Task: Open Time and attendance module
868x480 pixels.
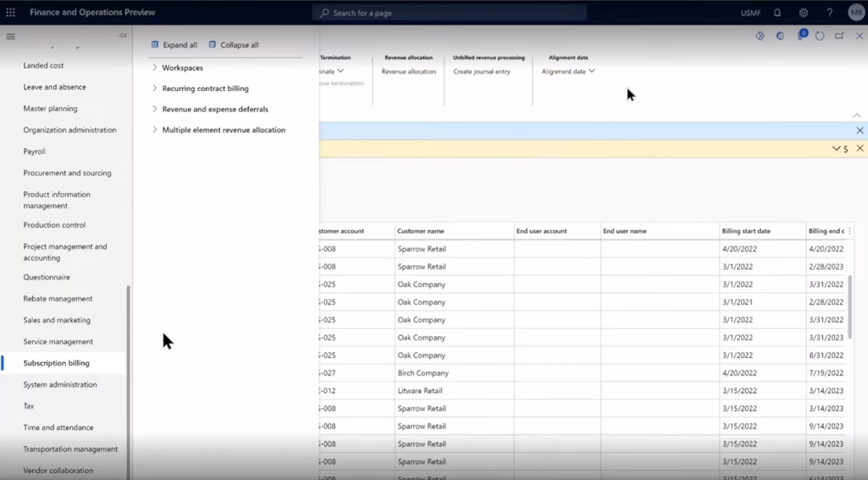Action: click(x=58, y=427)
